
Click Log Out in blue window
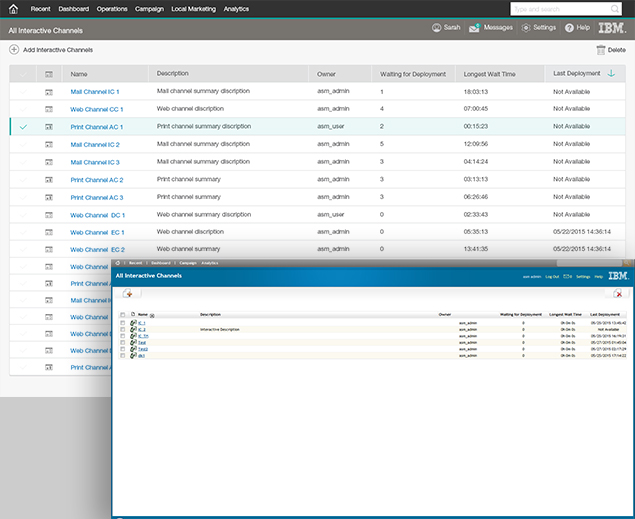point(552,277)
